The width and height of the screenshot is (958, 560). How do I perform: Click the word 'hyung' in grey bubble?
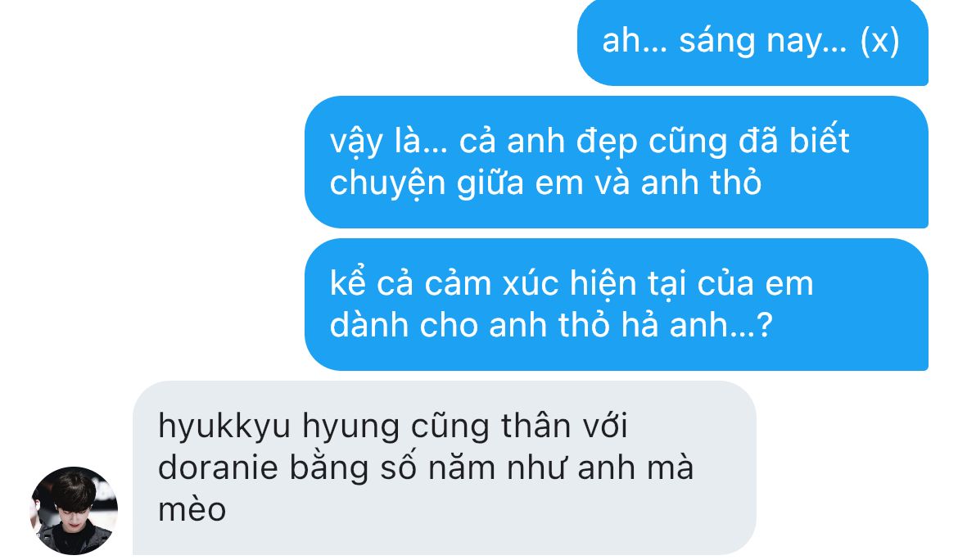point(350,427)
